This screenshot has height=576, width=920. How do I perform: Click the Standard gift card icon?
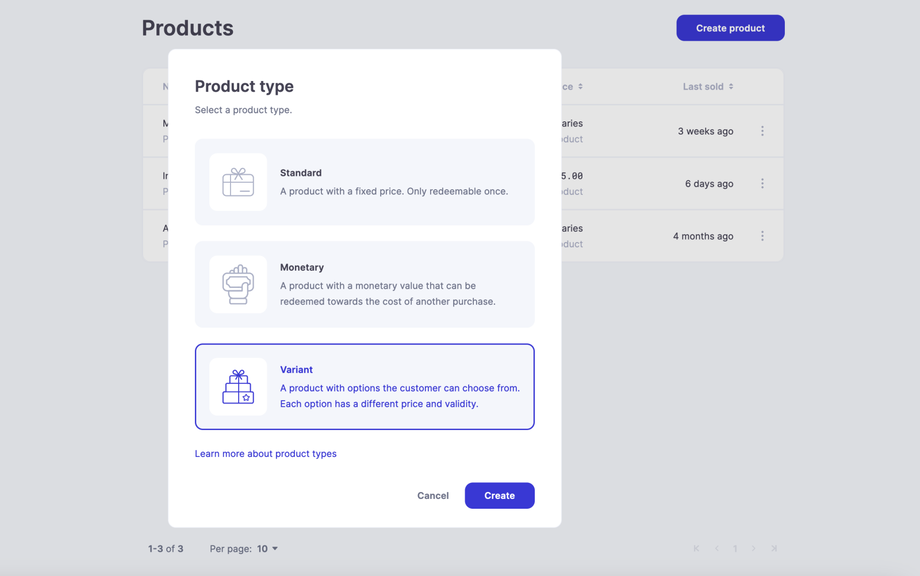click(238, 182)
